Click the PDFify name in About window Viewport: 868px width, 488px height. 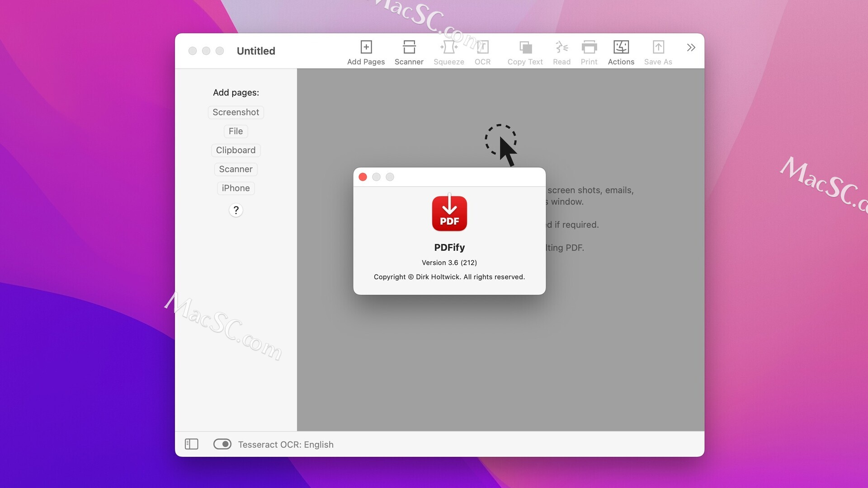(x=449, y=247)
